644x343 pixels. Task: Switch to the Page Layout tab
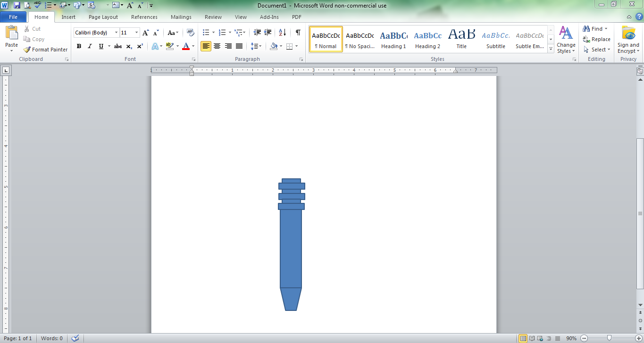pos(103,17)
